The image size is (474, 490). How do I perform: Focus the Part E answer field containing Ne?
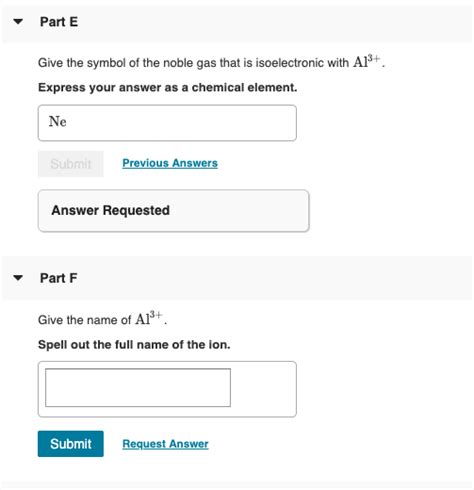tap(167, 123)
